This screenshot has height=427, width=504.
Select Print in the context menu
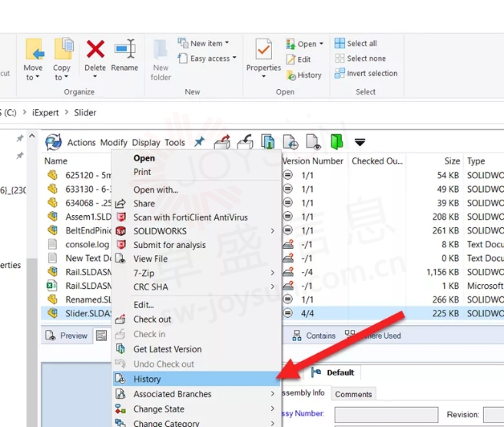click(197, 172)
